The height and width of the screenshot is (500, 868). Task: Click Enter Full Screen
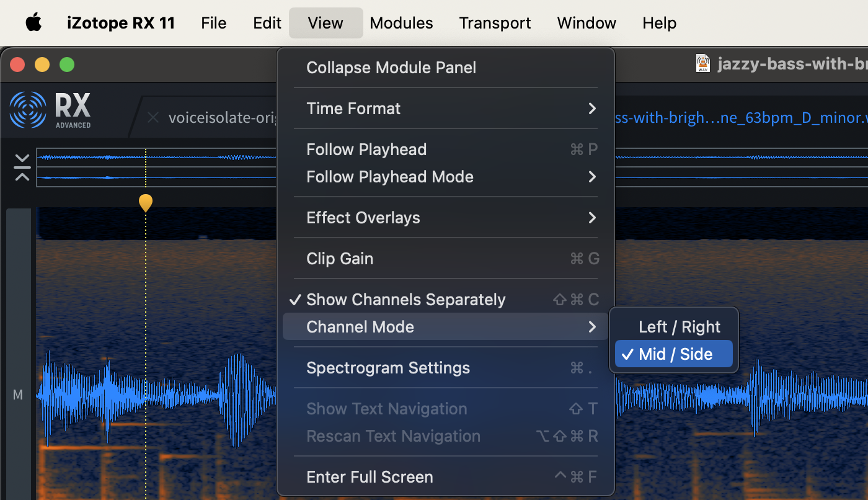[370, 477]
